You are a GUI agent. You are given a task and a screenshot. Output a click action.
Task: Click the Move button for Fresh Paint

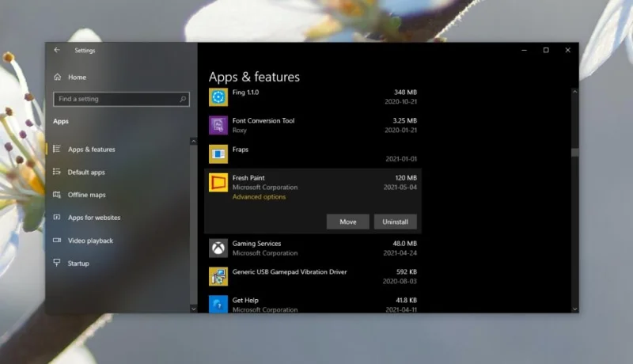[x=348, y=222]
